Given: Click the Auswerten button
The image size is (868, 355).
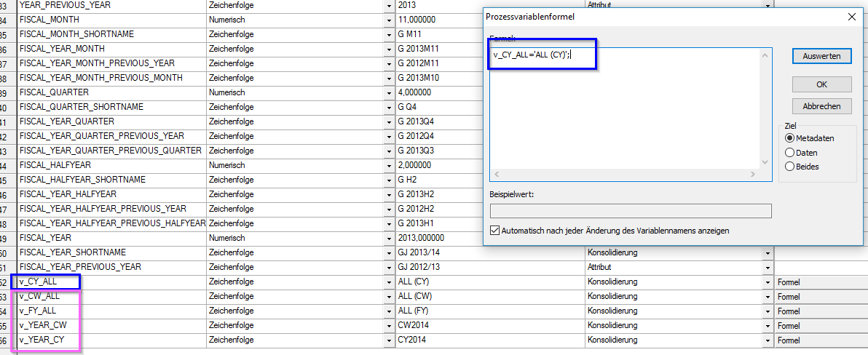Looking at the screenshot, I should pos(821,56).
